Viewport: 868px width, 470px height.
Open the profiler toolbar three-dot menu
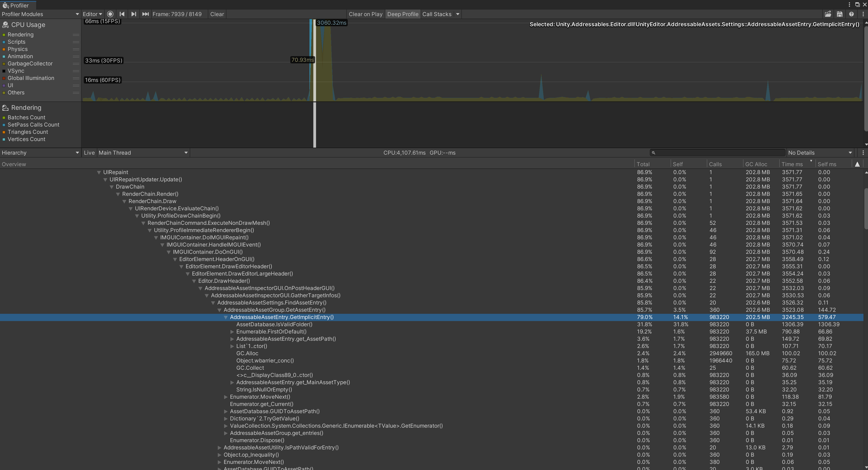[863, 14]
